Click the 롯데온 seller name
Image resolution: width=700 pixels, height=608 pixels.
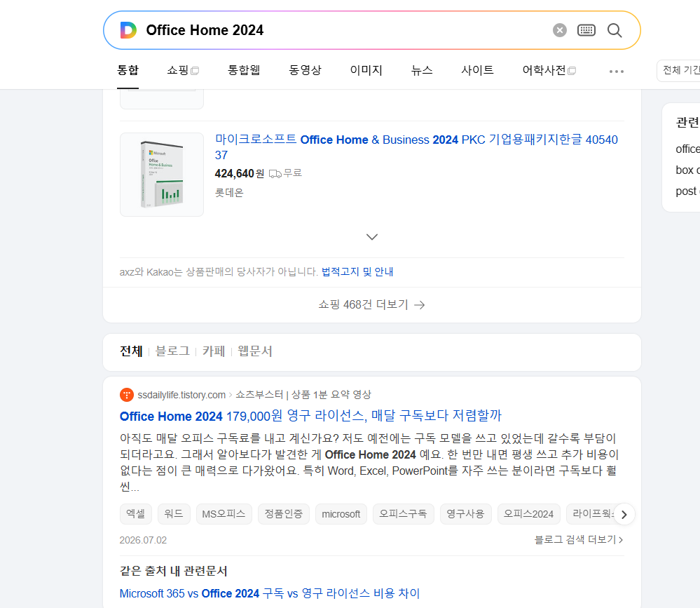229,193
